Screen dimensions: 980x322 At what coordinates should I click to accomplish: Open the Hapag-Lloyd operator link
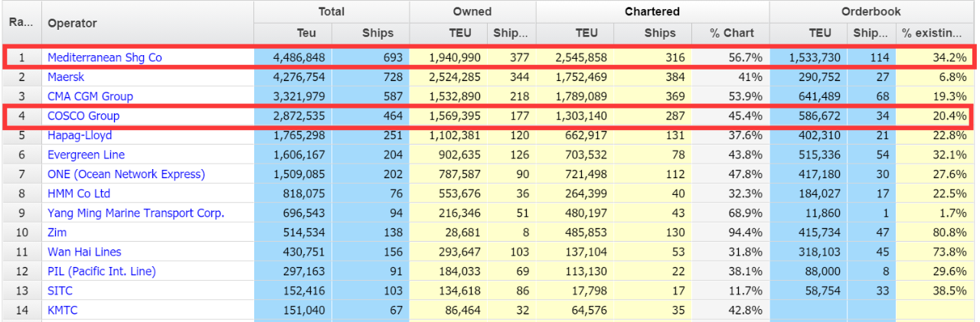click(80, 135)
